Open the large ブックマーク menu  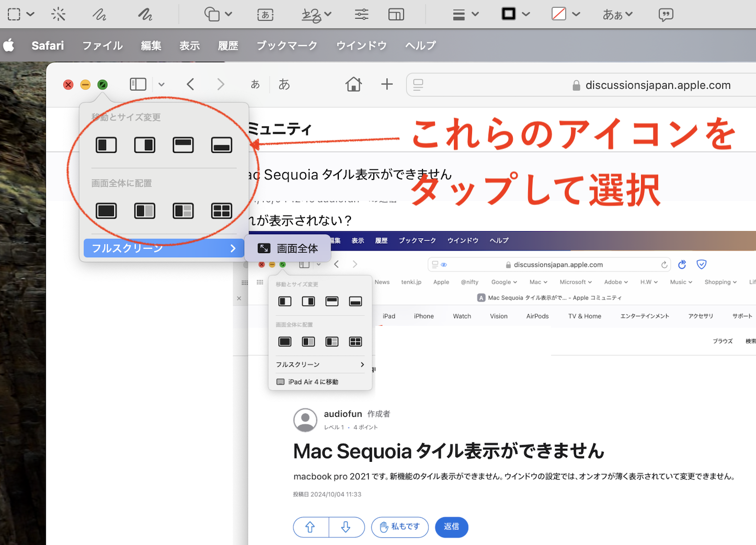pyautogui.click(x=287, y=46)
